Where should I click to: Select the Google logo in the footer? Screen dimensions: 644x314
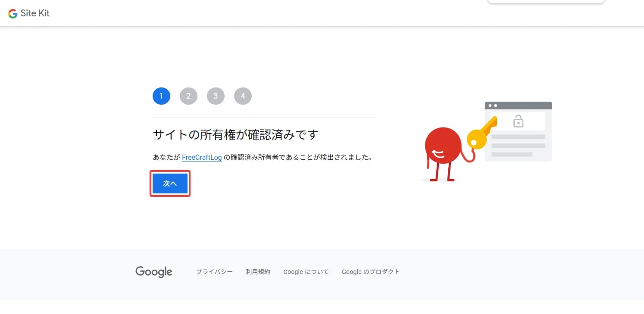pos(154,272)
